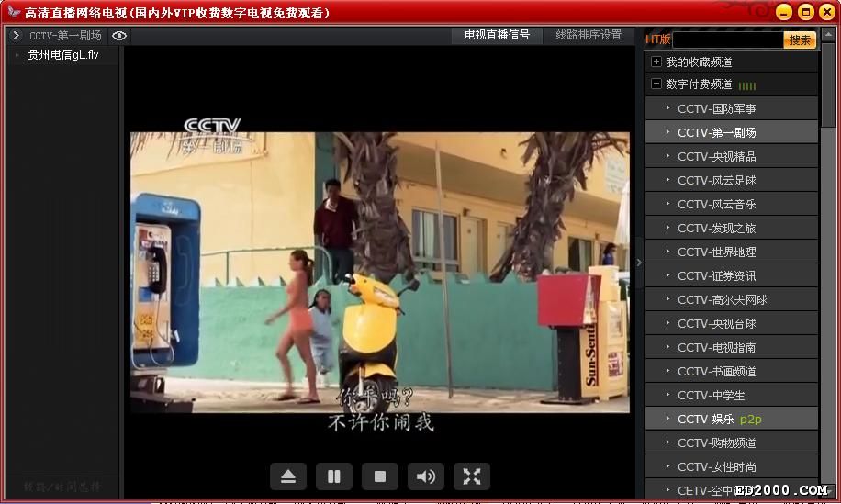Select the CCTV-第一剧场 channel in list
This screenshot has width=841, height=504.
732,132
